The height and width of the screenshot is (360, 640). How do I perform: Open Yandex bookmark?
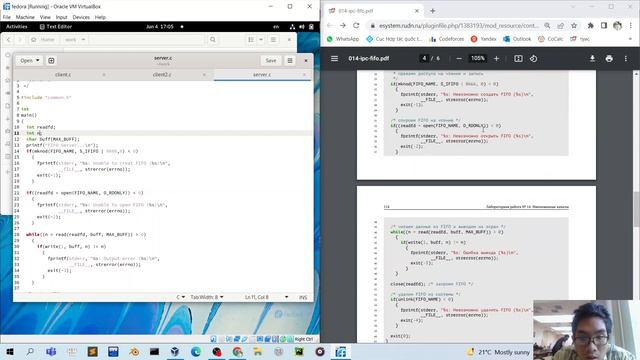coord(483,39)
